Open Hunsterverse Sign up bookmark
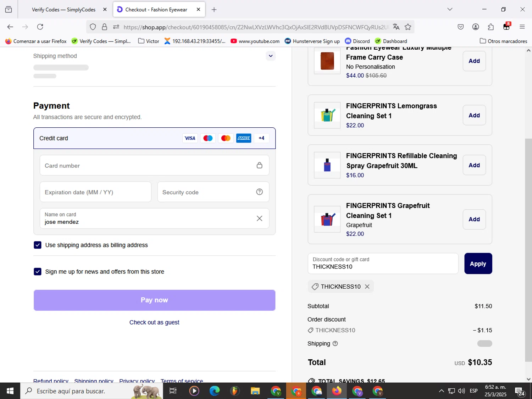 [312, 41]
